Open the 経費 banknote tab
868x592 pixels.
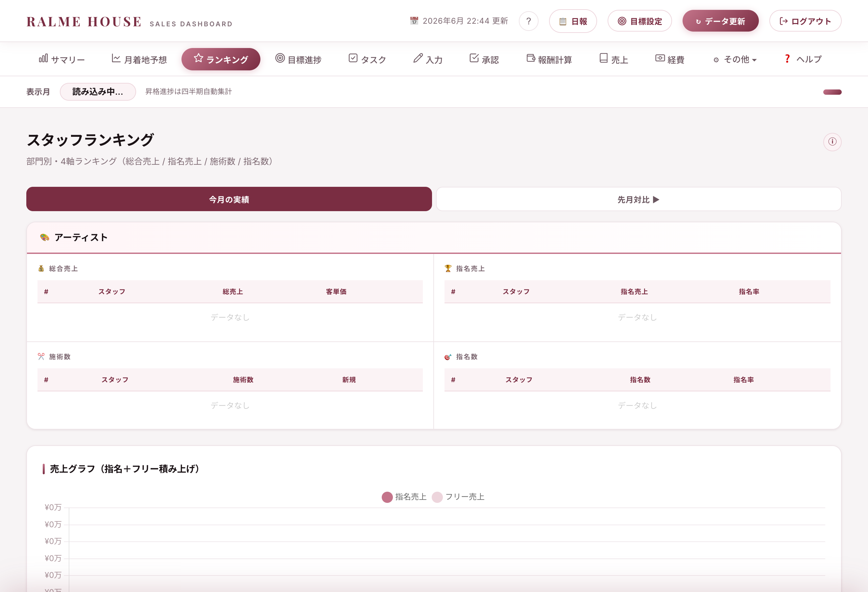click(670, 60)
